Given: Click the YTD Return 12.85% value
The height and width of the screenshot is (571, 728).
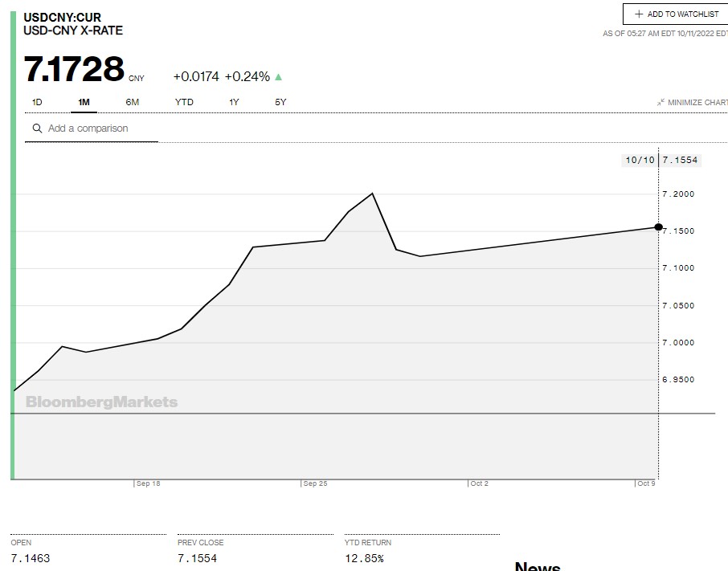Looking at the screenshot, I should [x=364, y=558].
